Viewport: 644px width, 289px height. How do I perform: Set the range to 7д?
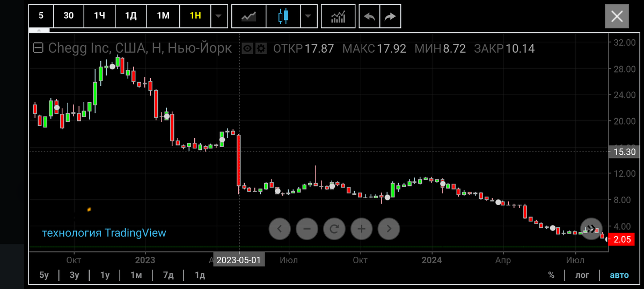[169, 275]
